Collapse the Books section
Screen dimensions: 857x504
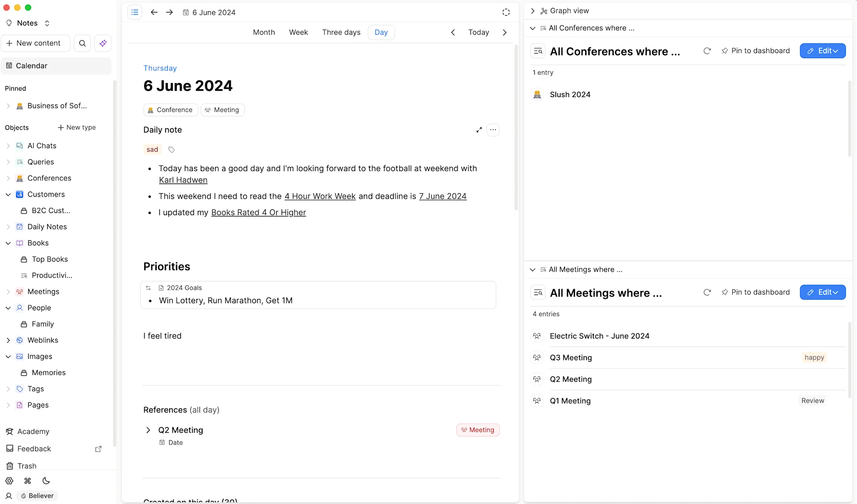(8, 243)
